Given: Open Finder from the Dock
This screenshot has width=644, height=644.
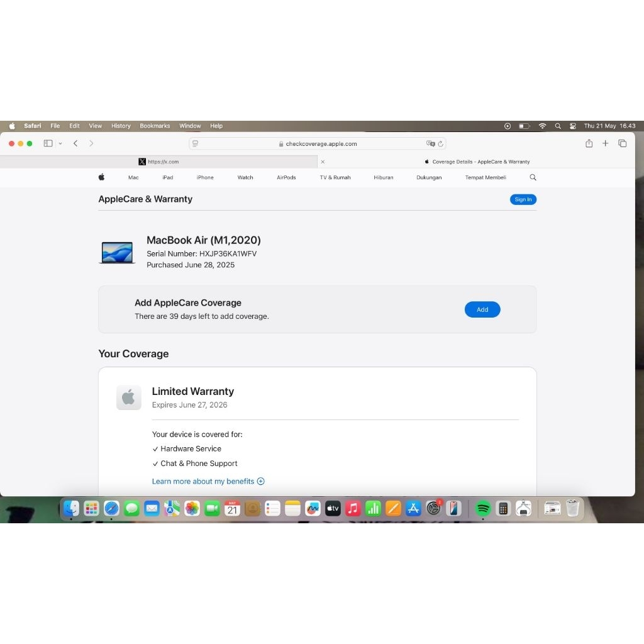Looking at the screenshot, I should coord(72,508).
